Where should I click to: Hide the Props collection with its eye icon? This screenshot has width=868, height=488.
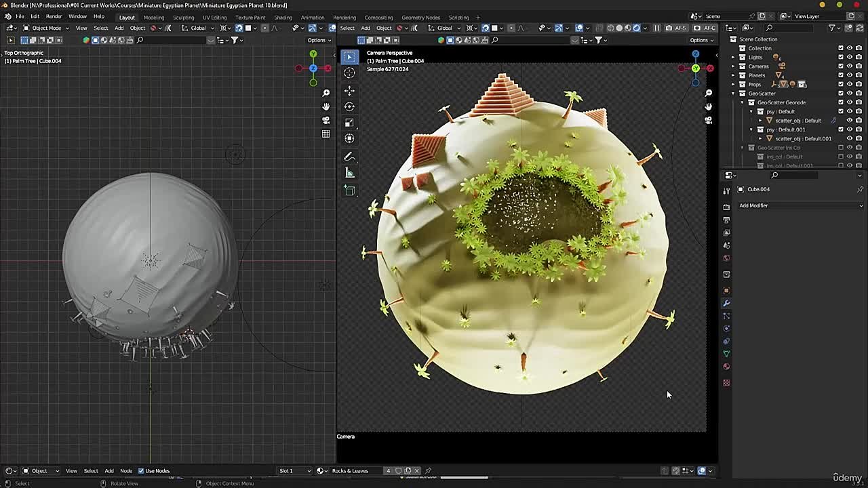(849, 83)
